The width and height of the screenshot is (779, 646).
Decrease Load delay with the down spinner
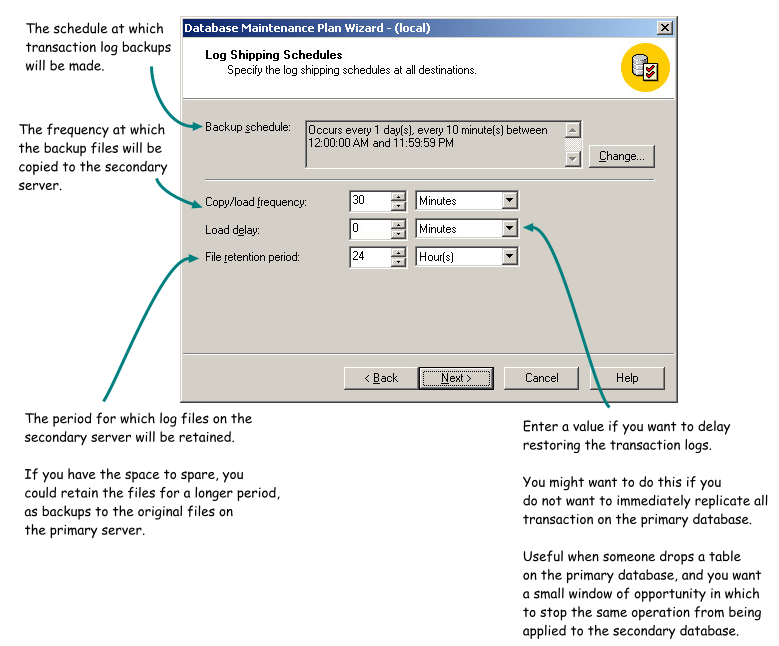tap(398, 233)
